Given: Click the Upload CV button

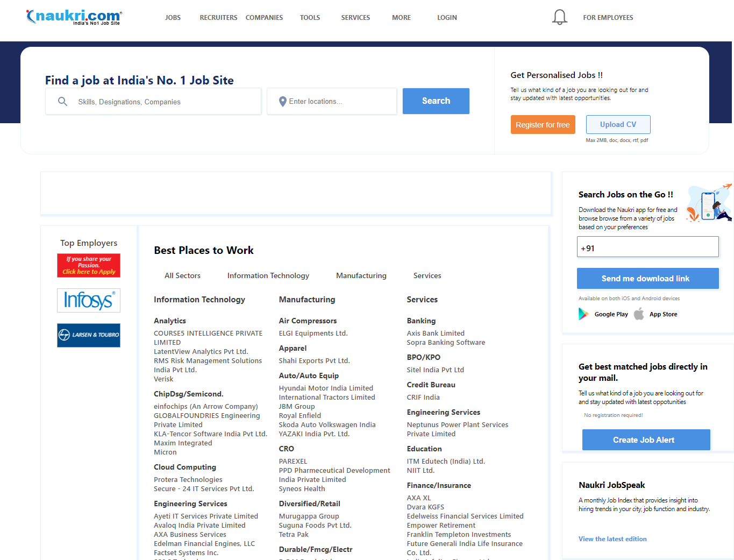Looking at the screenshot, I should tap(618, 124).
